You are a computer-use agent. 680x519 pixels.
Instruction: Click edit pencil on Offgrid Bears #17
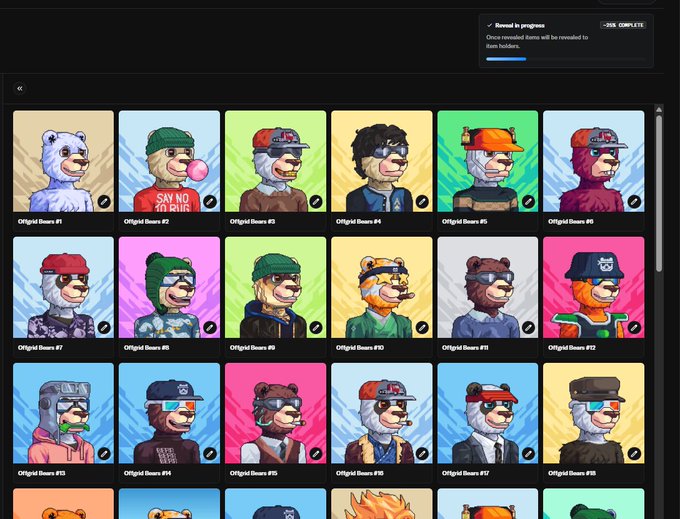click(x=528, y=454)
